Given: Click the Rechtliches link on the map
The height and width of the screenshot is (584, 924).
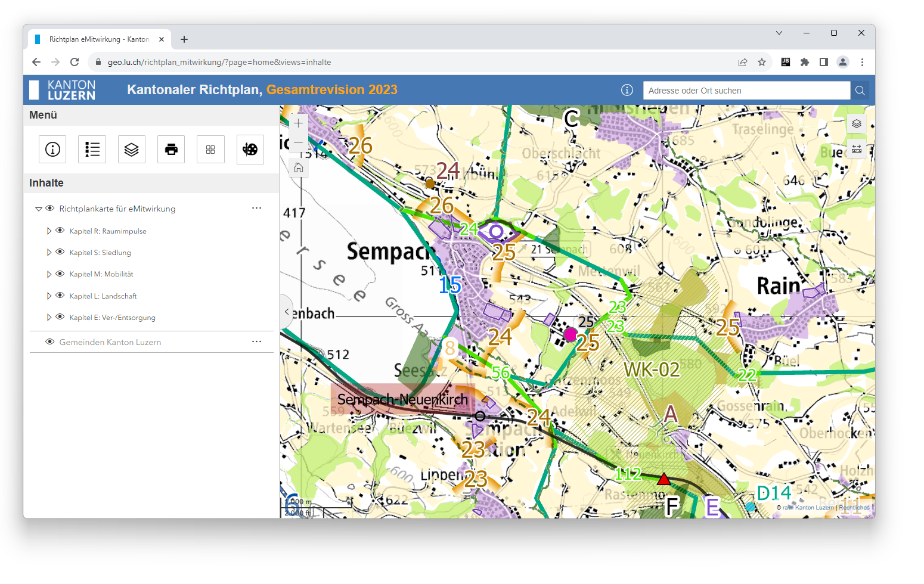Looking at the screenshot, I should (x=854, y=508).
